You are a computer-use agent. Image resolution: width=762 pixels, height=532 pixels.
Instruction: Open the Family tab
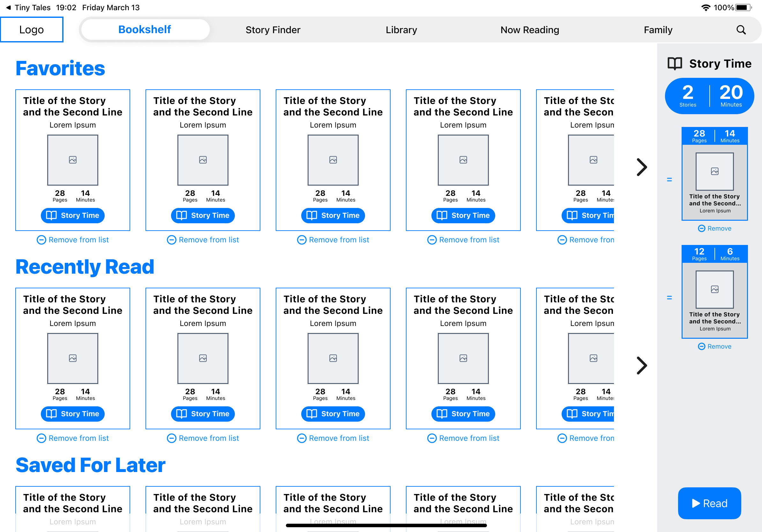tap(658, 30)
